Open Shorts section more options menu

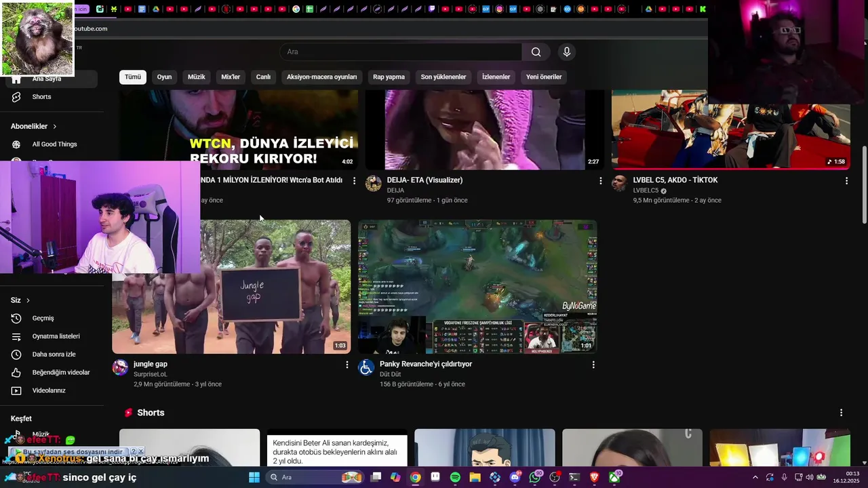[842, 413]
